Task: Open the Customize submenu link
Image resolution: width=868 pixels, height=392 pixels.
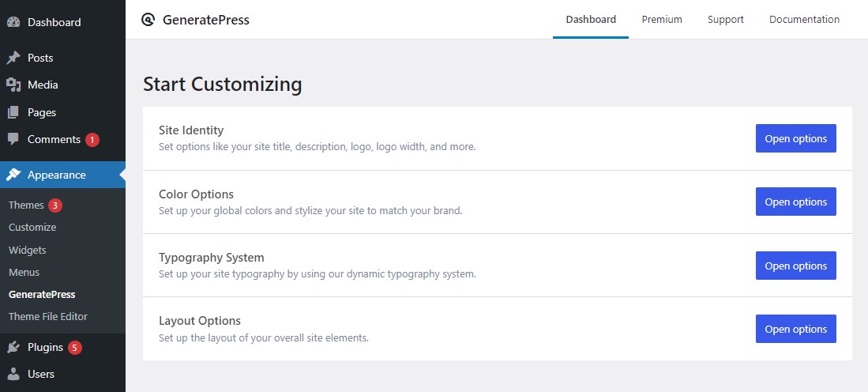Action: click(32, 227)
